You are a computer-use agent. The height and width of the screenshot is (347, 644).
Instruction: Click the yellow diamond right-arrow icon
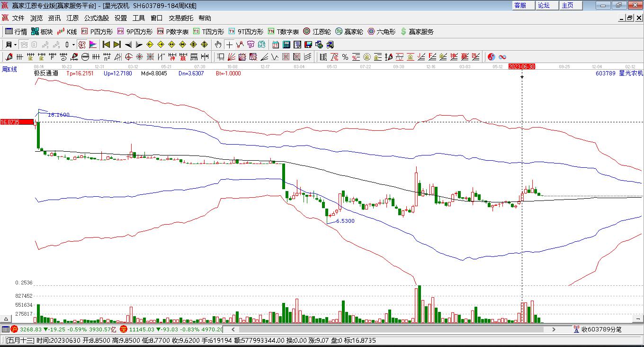[x=161, y=45]
